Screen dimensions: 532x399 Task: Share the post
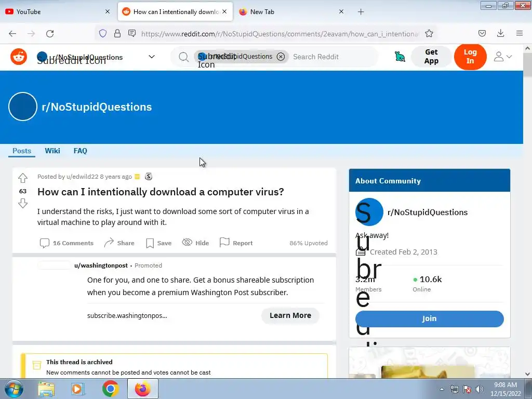[119, 243]
